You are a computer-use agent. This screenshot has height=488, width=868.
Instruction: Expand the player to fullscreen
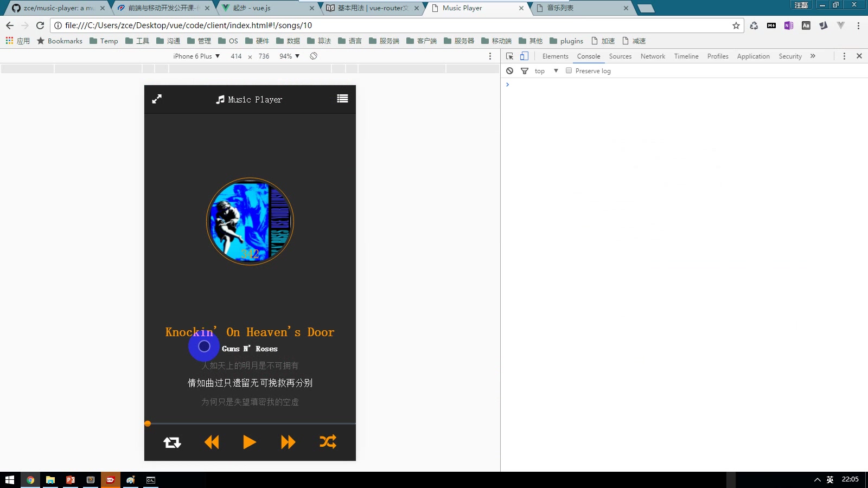click(157, 99)
